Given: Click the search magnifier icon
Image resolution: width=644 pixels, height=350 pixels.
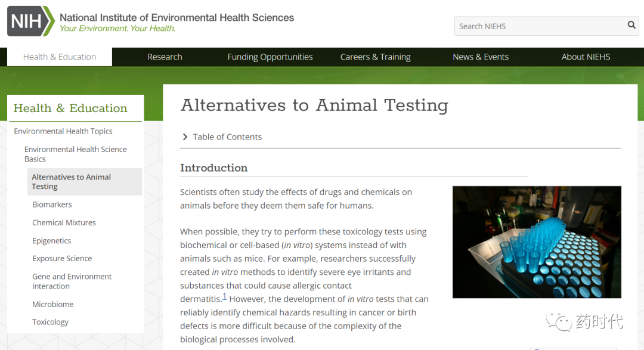Looking at the screenshot, I should 631,25.
